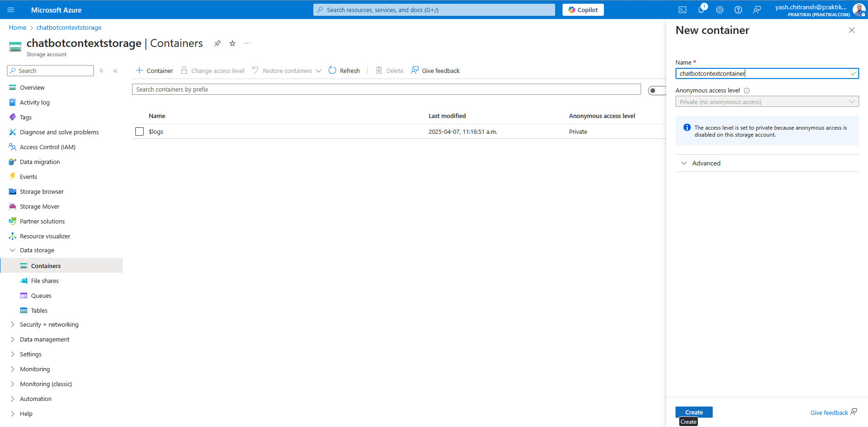Open Azure Cloud Shell from top bar
868x427 pixels.
(x=682, y=10)
